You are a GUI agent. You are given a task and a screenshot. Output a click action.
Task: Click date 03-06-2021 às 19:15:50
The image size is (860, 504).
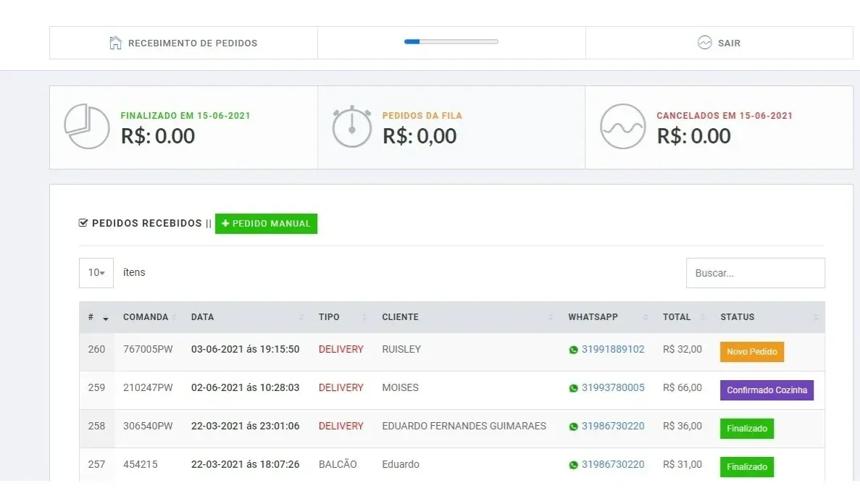[x=245, y=349]
